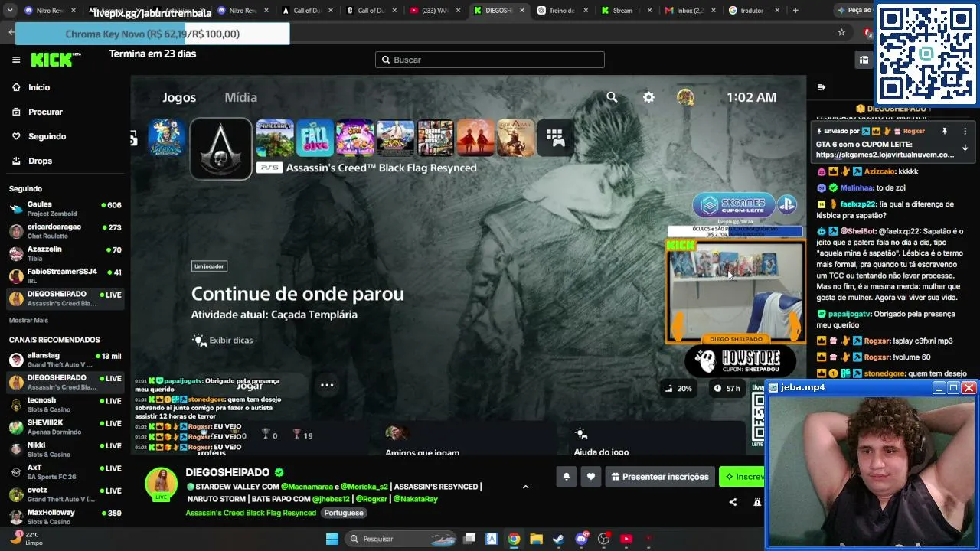The height and width of the screenshot is (551, 980).
Task: Unpin the pinned chat message
Action: (945, 131)
